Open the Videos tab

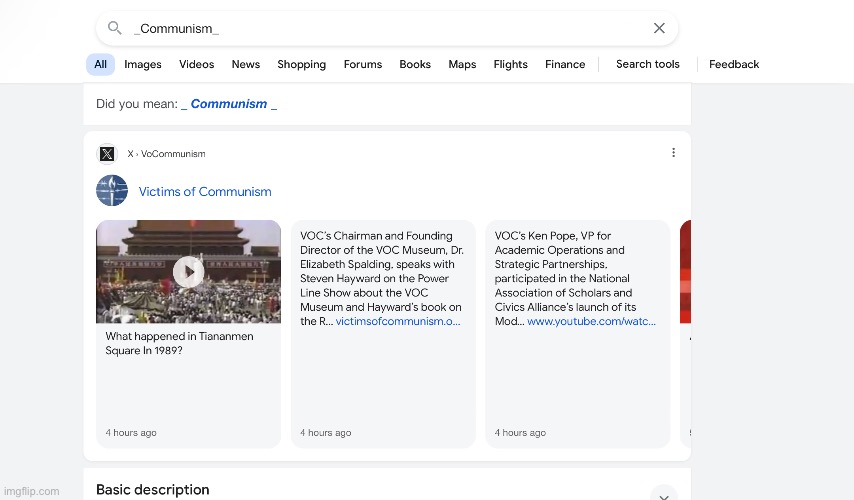(x=197, y=64)
